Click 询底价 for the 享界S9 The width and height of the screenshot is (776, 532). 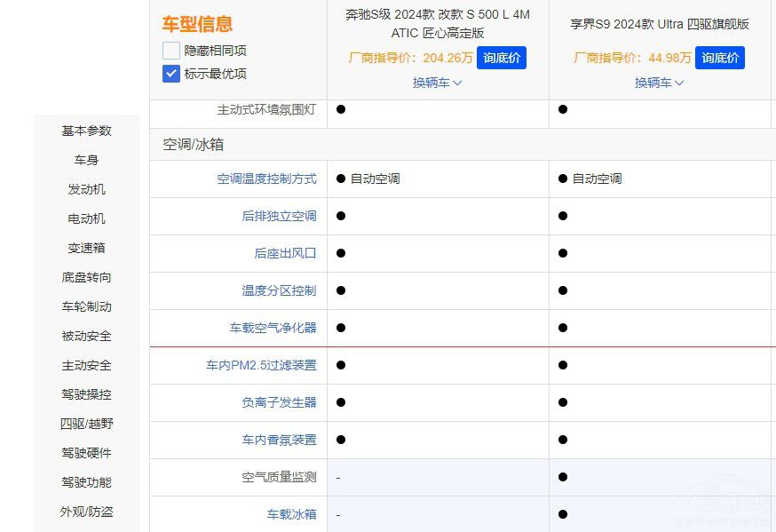[x=720, y=57]
